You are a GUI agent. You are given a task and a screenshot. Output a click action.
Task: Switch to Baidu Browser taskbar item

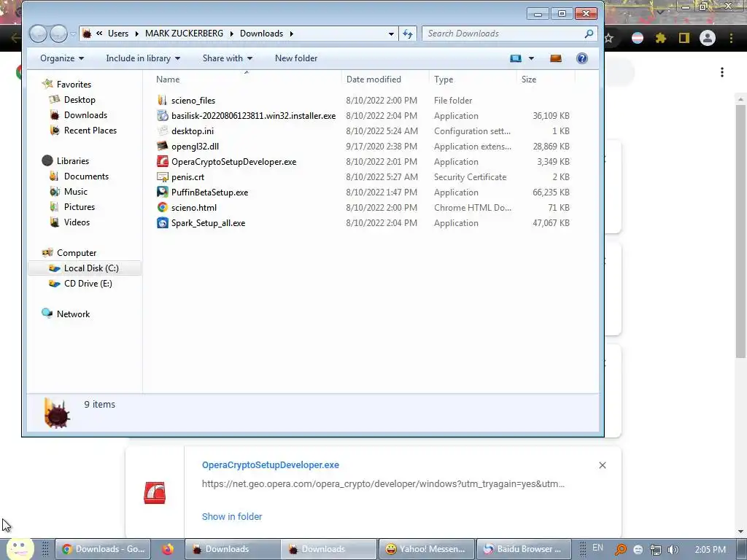coord(523,549)
